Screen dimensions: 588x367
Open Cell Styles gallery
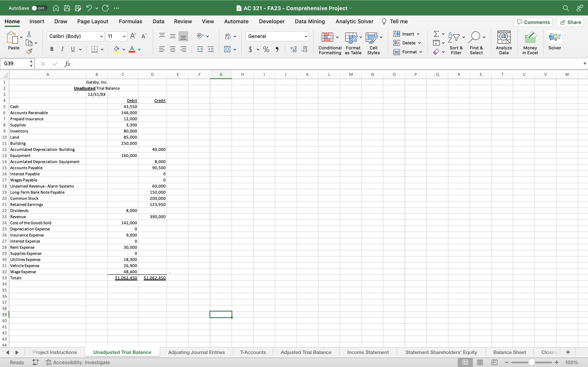coord(373,43)
